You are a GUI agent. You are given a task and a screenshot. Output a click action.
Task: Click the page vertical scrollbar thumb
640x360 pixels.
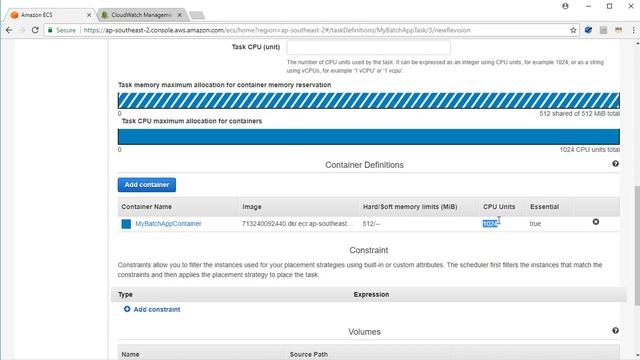click(637, 245)
